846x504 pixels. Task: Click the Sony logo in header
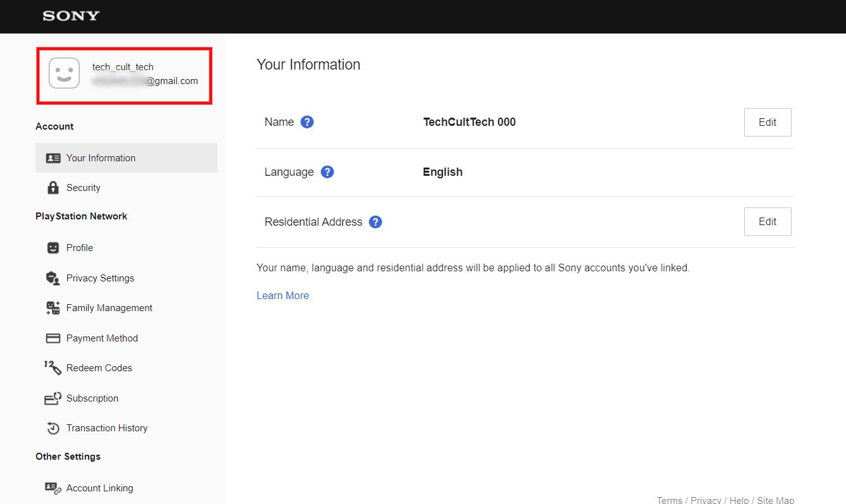click(x=71, y=16)
